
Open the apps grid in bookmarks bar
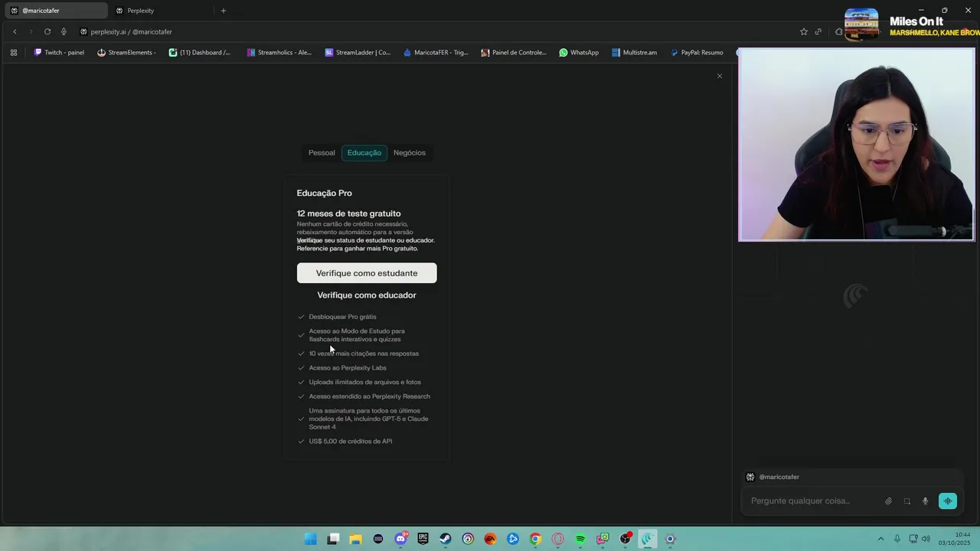tap(14, 53)
